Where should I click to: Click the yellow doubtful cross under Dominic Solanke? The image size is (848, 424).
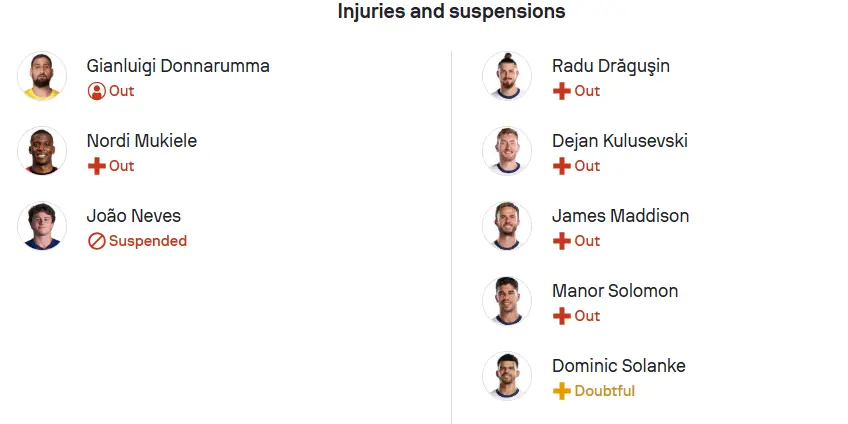click(562, 391)
